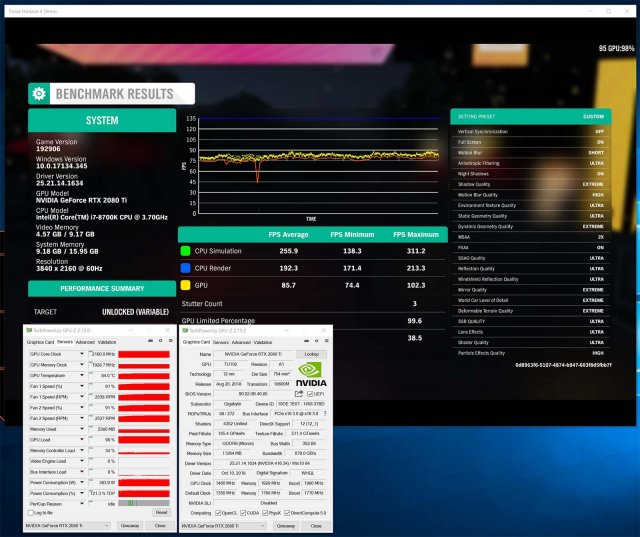The width and height of the screenshot is (640, 537).
Task: Click the Close button in Sensors window
Action: coord(160,526)
